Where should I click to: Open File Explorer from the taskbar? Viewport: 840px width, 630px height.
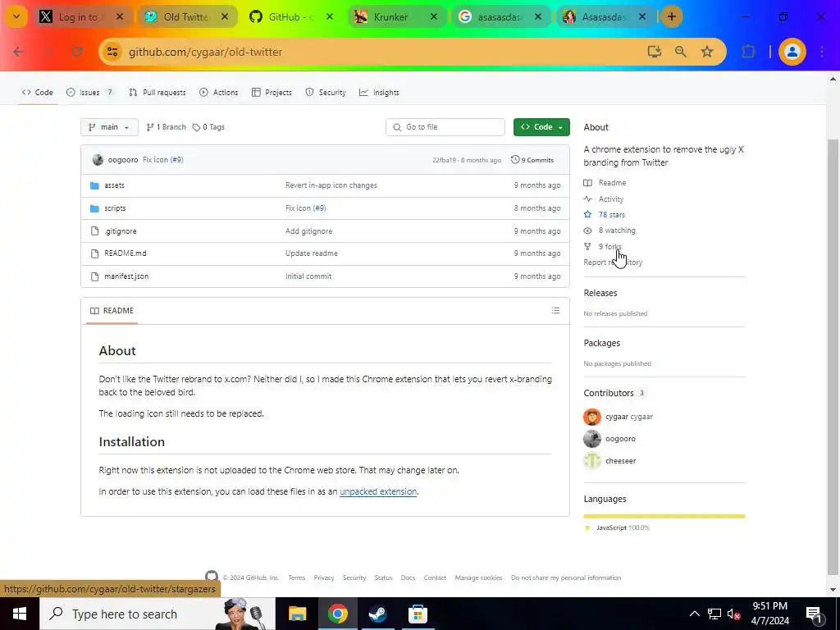tap(297, 614)
